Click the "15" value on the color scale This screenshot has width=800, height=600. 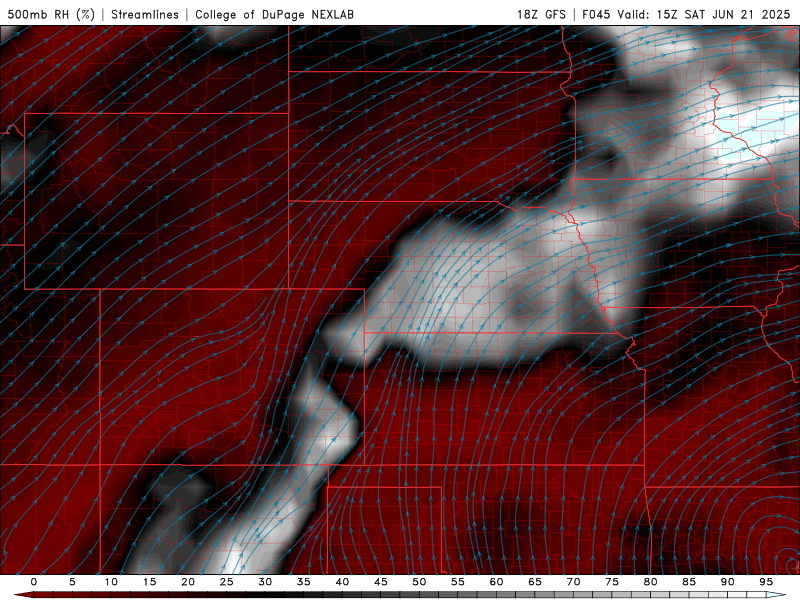[149, 582]
